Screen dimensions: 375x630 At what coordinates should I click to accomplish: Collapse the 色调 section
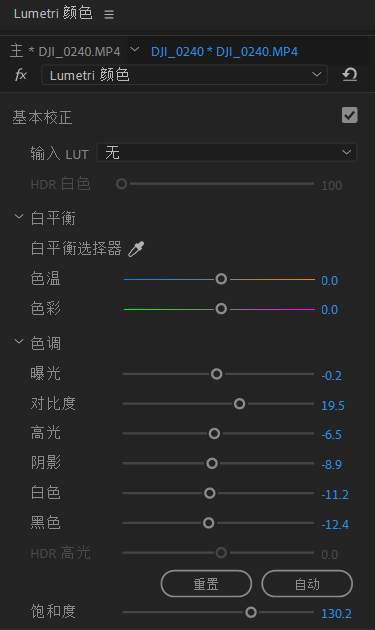pyautogui.click(x=18, y=342)
